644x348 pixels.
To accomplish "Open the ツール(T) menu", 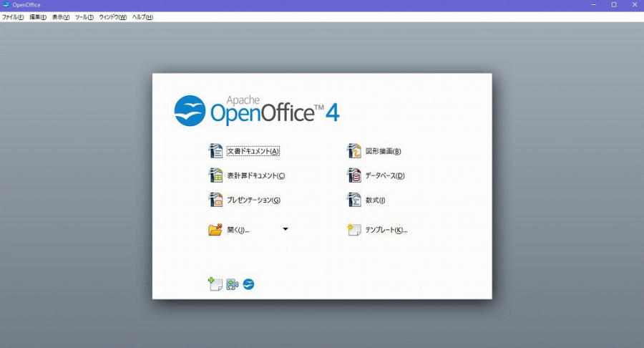I will pyautogui.click(x=84, y=17).
